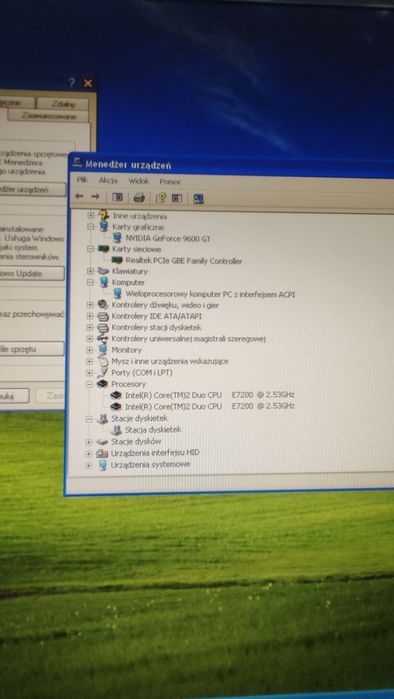Select the Stacja dyskietek device entry
394x699 pixels.
tap(153, 430)
